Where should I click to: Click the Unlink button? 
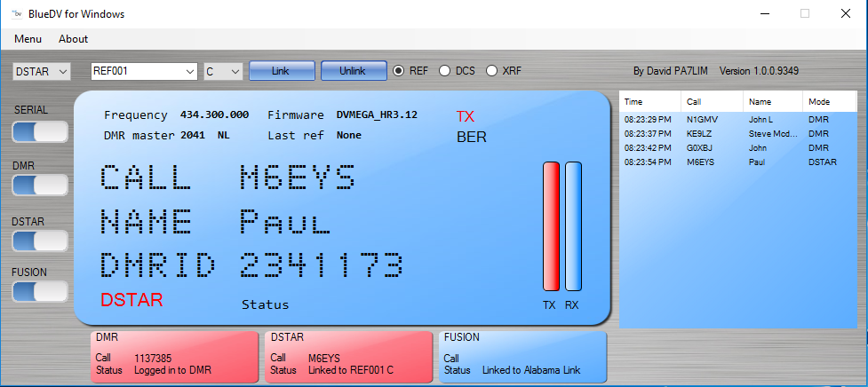pyautogui.click(x=353, y=71)
